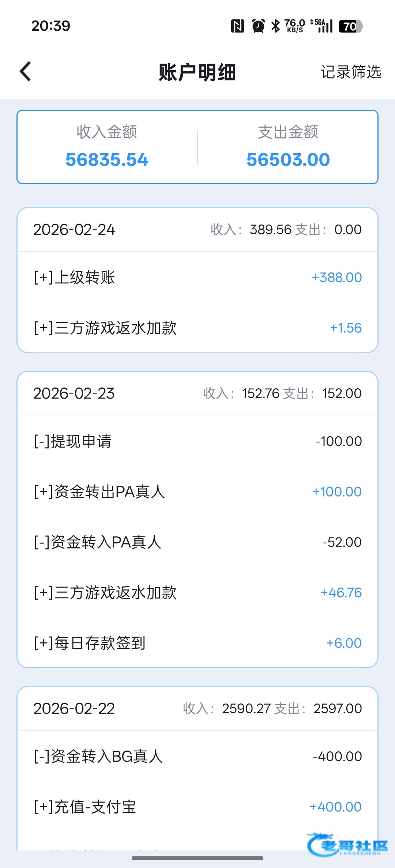The height and width of the screenshot is (868, 395).
Task: Tap the alarm clock status icon
Action: pyautogui.click(x=258, y=26)
